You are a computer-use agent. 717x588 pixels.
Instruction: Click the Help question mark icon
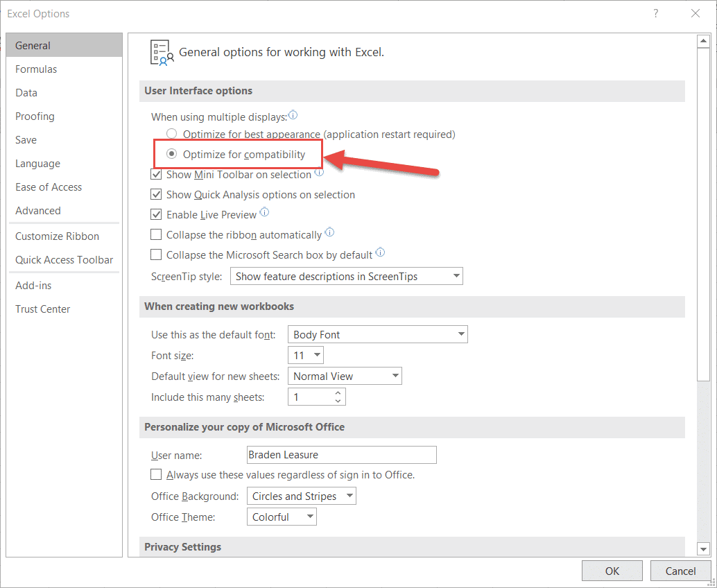point(656,13)
